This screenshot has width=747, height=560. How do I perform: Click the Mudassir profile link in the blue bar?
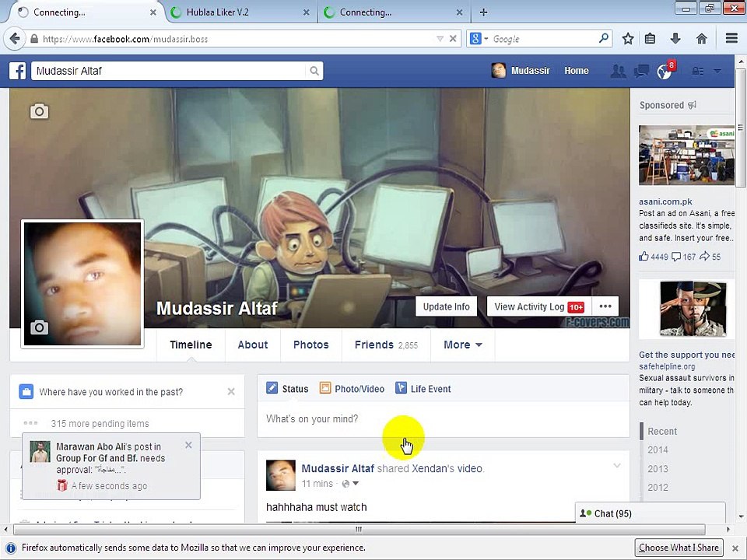tap(521, 71)
